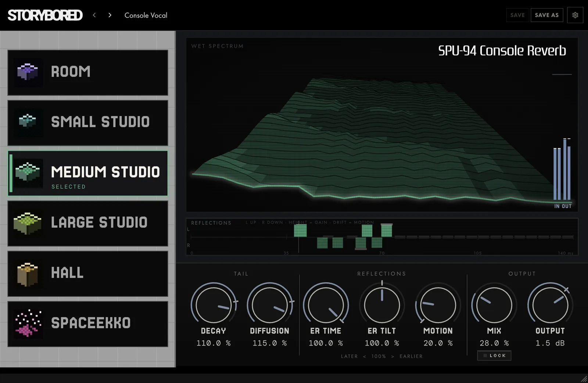
Task: Click the first green reflection block on L row
Action: [300, 231]
